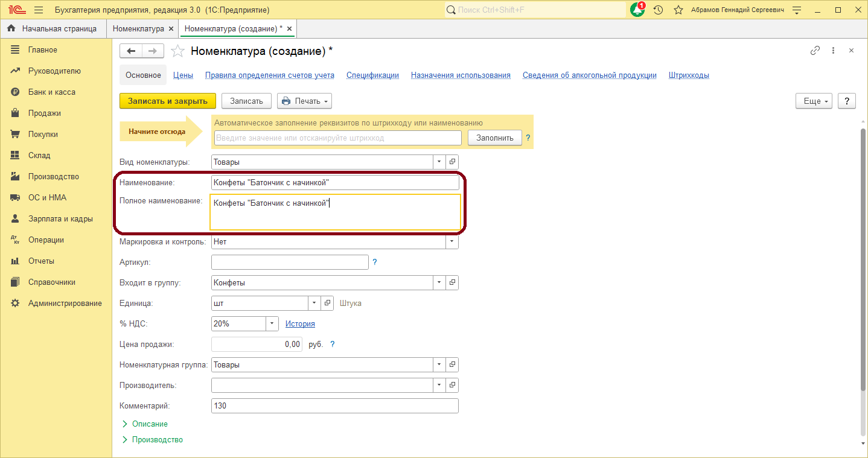Open the Единица dropdown list
This screenshot has width=868, height=458.
314,303
